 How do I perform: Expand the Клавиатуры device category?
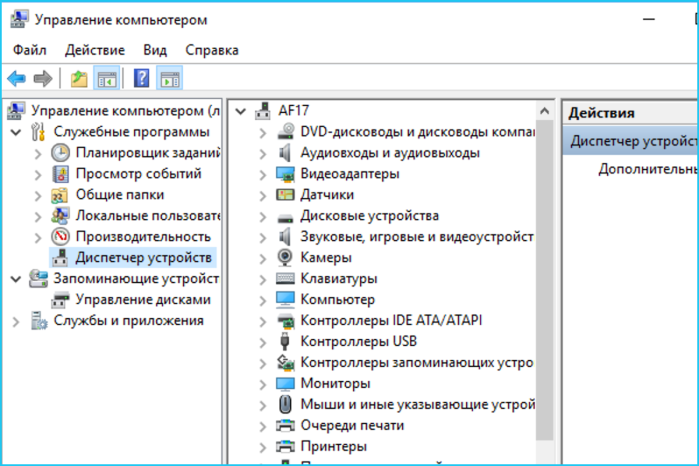(x=263, y=279)
